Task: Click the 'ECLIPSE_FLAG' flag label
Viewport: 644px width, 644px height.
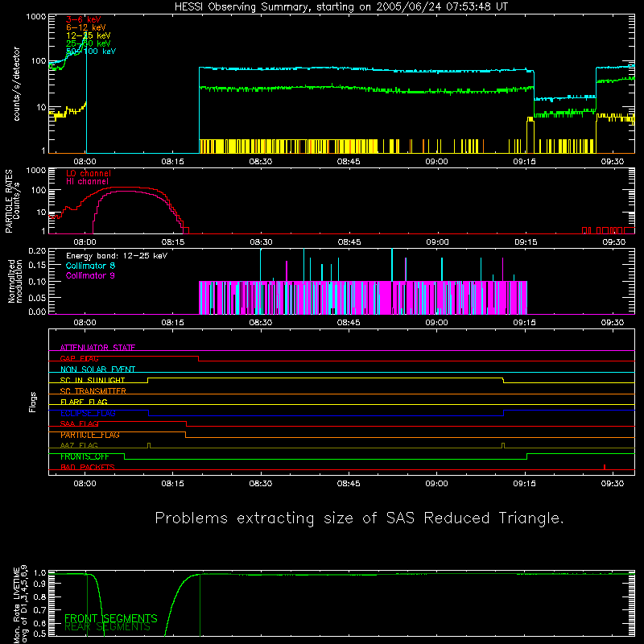Action: (x=88, y=413)
